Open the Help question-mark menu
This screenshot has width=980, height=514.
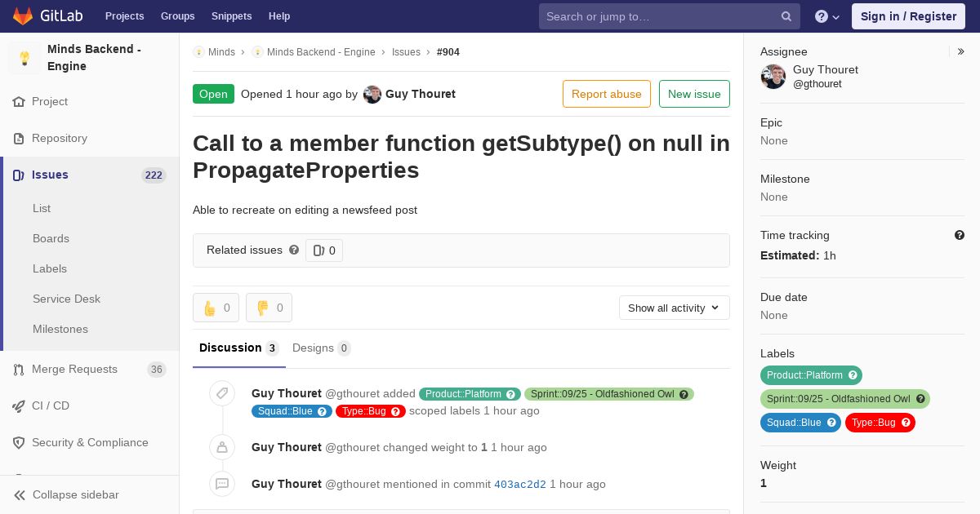827,16
